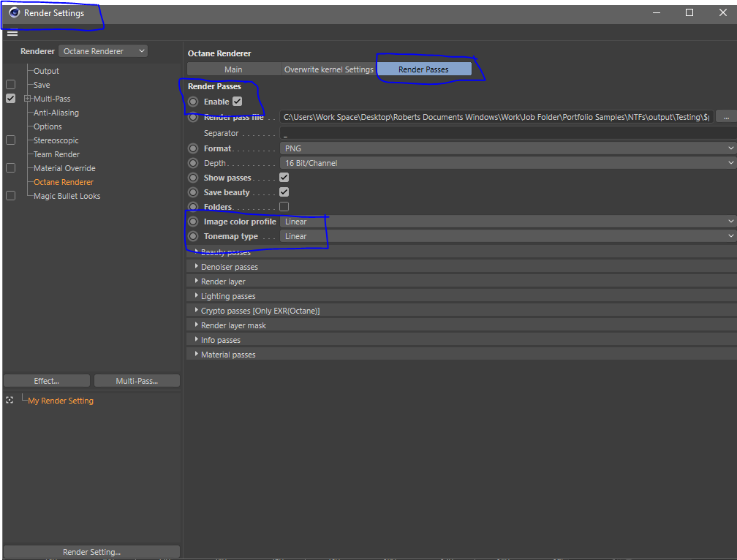
Task: Click the animation dot next to Render pass file
Action: tap(193, 117)
